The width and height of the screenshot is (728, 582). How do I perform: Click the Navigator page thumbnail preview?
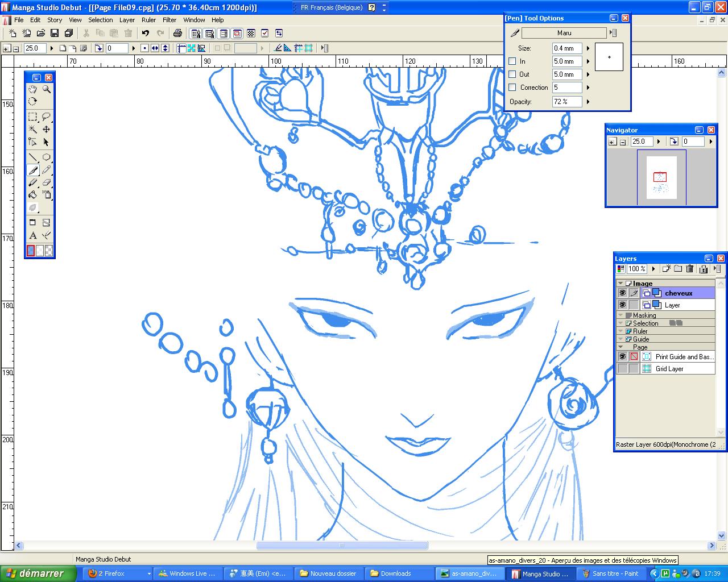tap(661, 177)
